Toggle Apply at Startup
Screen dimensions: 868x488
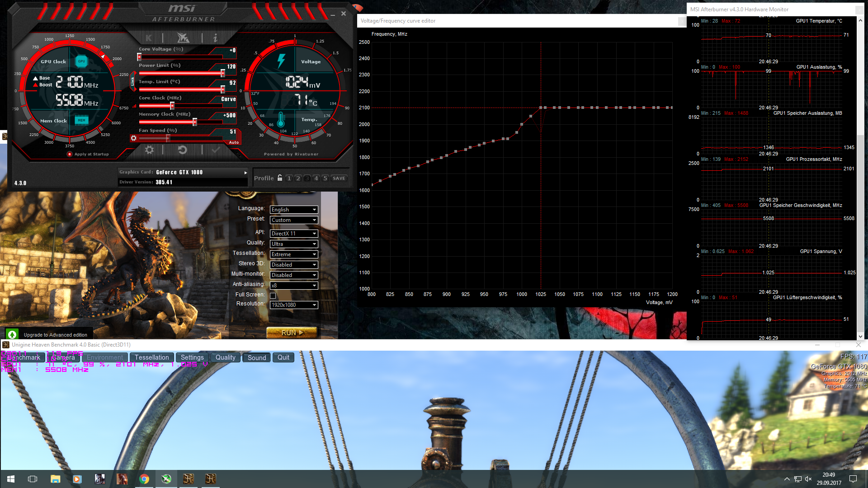[70, 154]
